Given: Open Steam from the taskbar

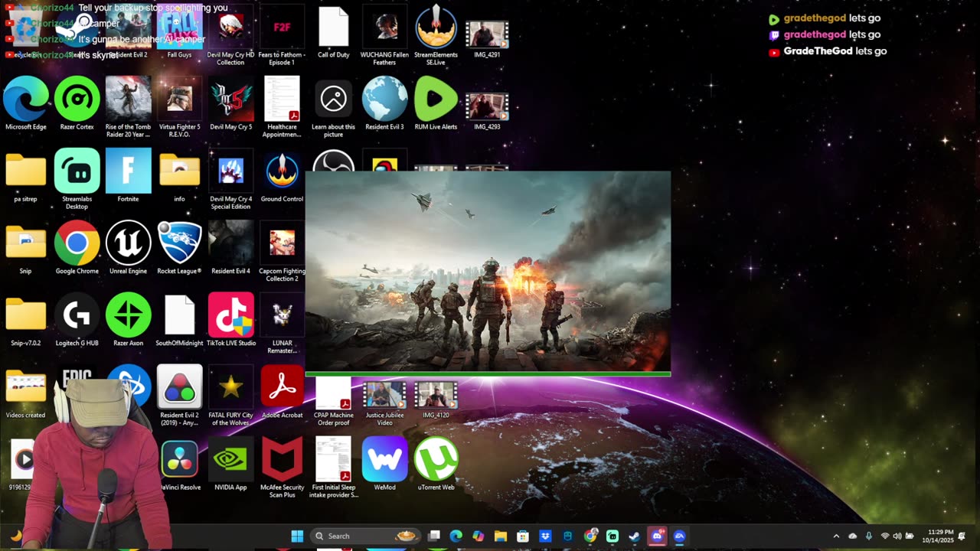Looking at the screenshot, I should (635, 536).
